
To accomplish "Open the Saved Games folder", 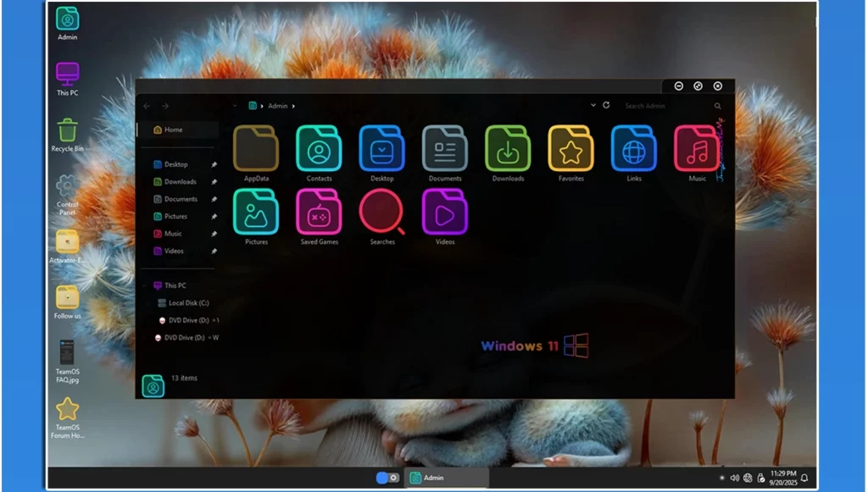I will tap(319, 212).
